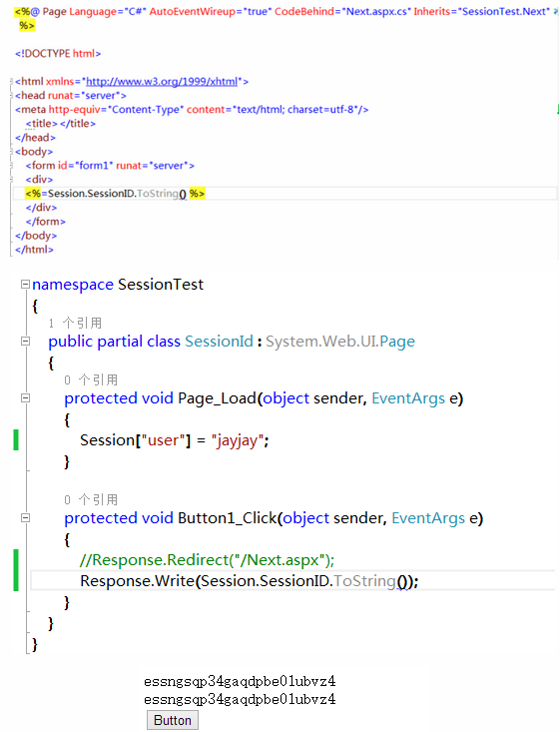The image size is (560, 732).
Task: Click the first session ID output text
Action: click(240, 682)
